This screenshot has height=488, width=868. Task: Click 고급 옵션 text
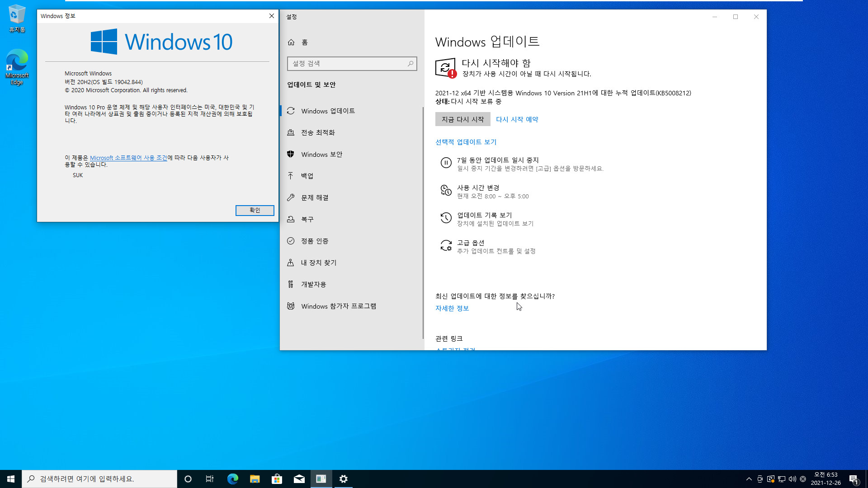(471, 243)
